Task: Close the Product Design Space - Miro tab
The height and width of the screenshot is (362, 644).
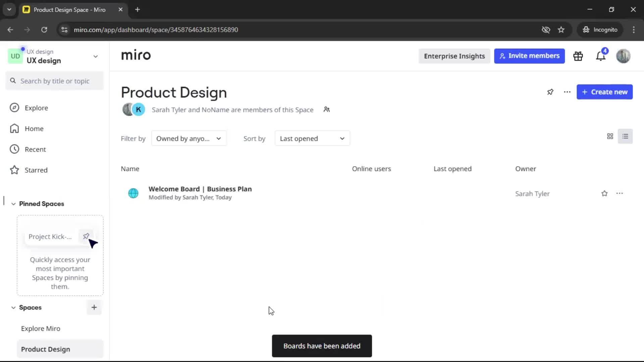Action: tap(120, 10)
